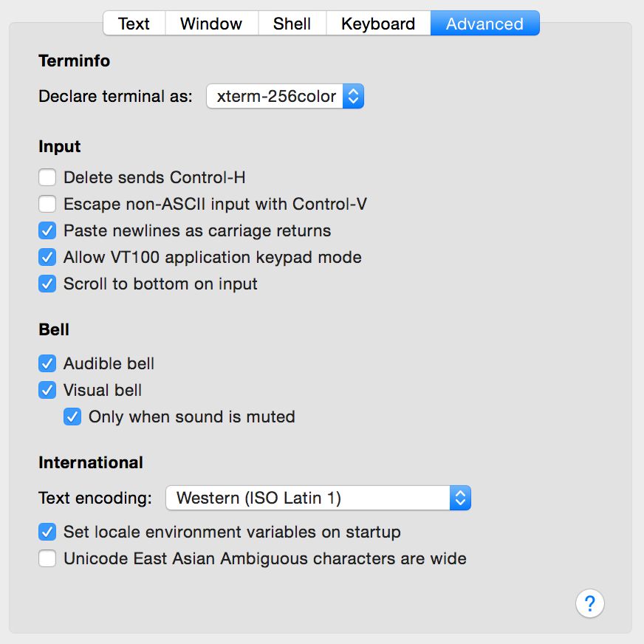
Task: Open the help question mark button
Action: pos(589,603)
